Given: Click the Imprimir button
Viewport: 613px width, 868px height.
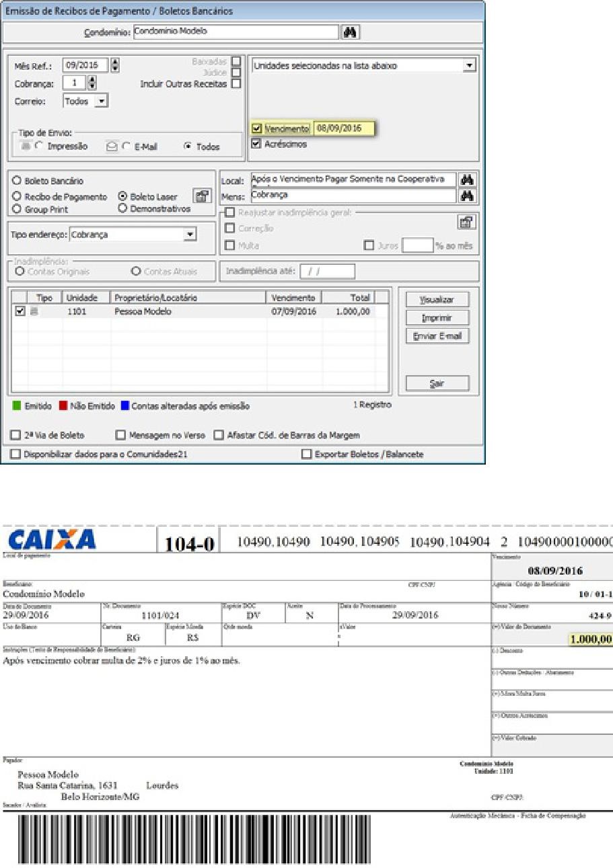Looking at the screenshot, I should (x=437, y=317).
